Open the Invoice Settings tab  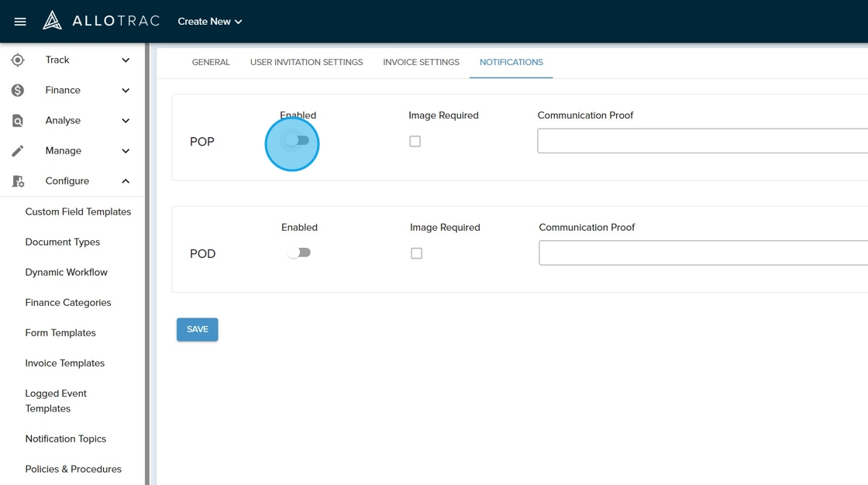(421, 62)
